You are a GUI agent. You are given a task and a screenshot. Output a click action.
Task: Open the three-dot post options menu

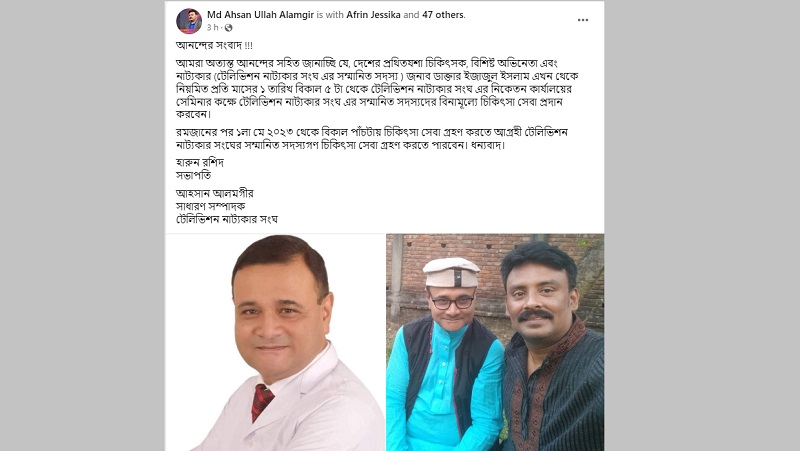(x=583, y=20)
